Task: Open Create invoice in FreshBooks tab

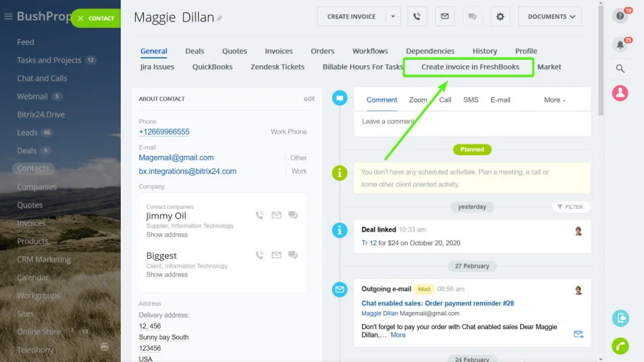Action: [x=470, y=67]
